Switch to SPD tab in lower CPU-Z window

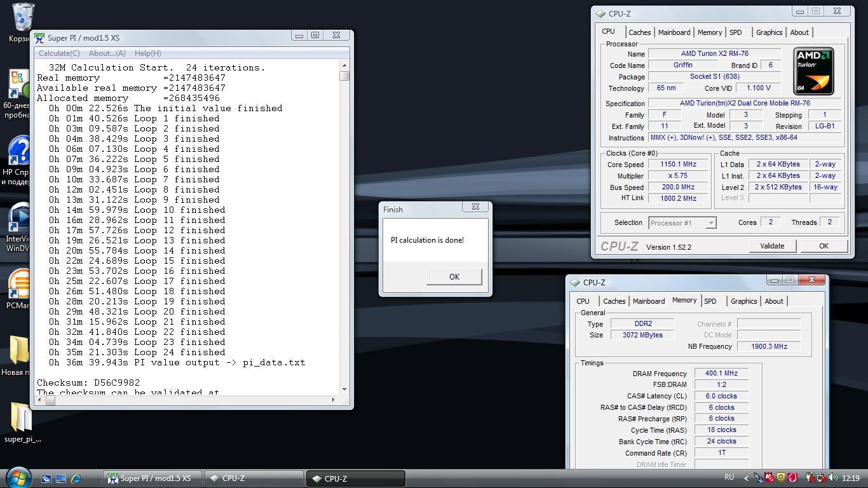point(710,301)
